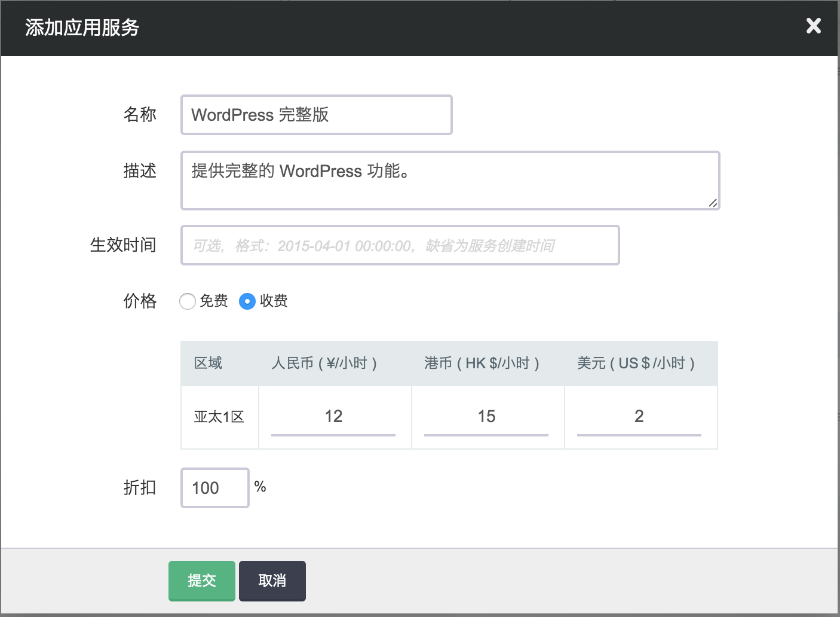Select the 免费 radio button
This screenshot has height=617, width=840.
pos(188,301)
